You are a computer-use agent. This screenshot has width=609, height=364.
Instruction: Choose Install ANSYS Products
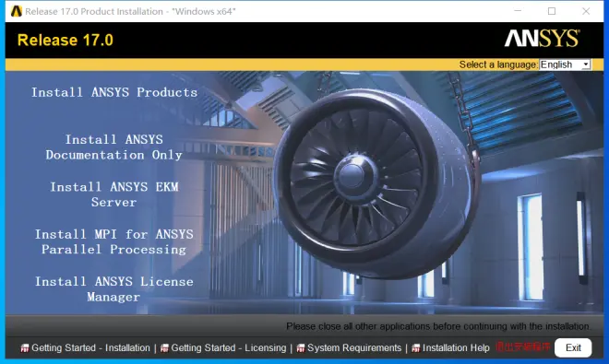114,92
